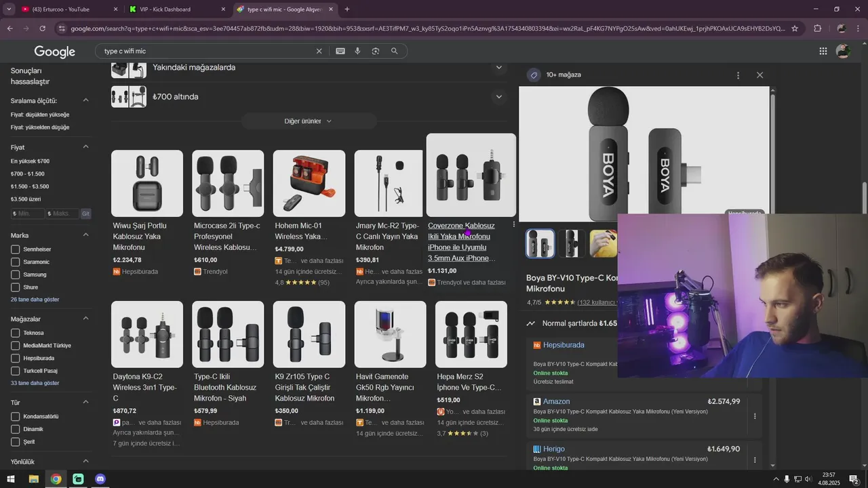The height and width of the screenshot is (488, 868).
Task: Open Windows notification center
Action: [854, 479]
